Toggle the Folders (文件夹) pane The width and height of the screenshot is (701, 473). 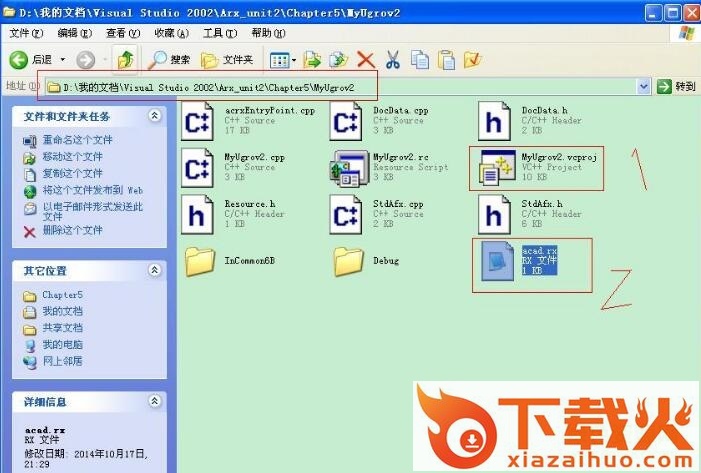click(227, 60)
